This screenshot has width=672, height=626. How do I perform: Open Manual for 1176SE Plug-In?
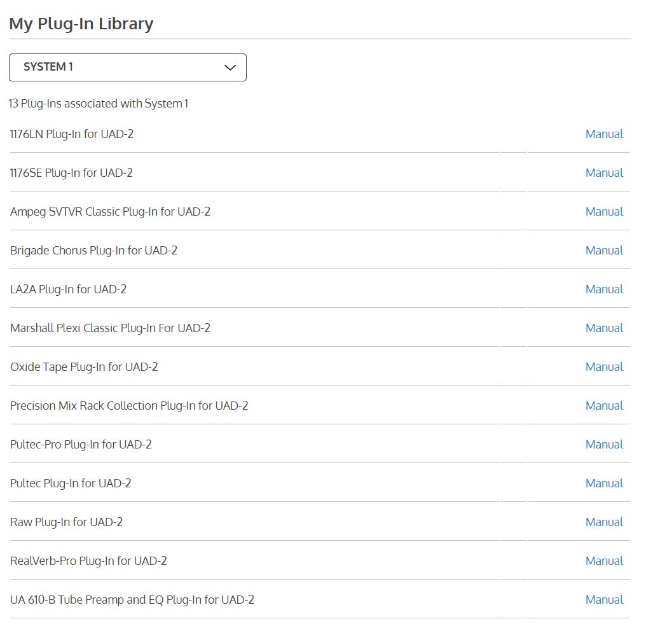(603, 173)
